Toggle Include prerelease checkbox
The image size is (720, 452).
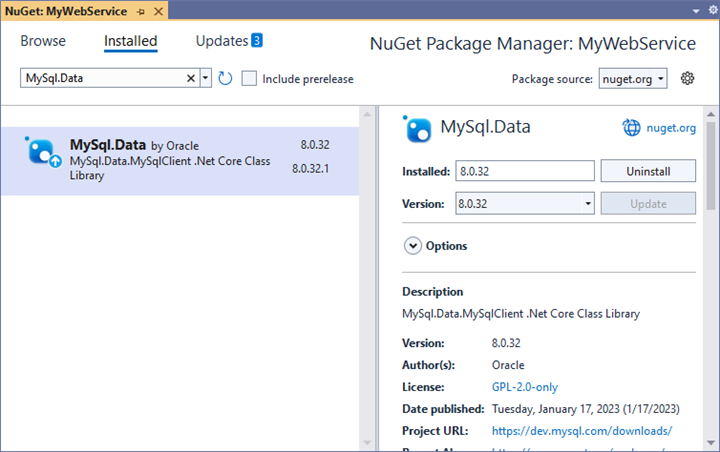click(250, 78)
